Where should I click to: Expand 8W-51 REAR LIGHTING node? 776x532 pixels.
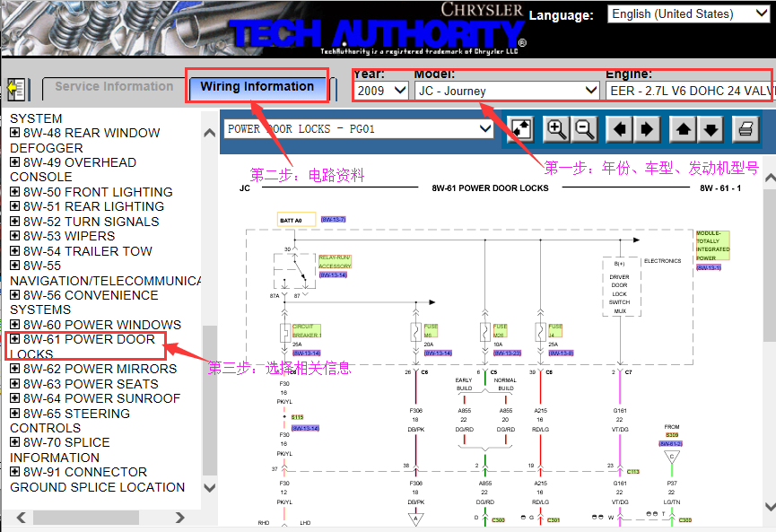click(15, 205)
